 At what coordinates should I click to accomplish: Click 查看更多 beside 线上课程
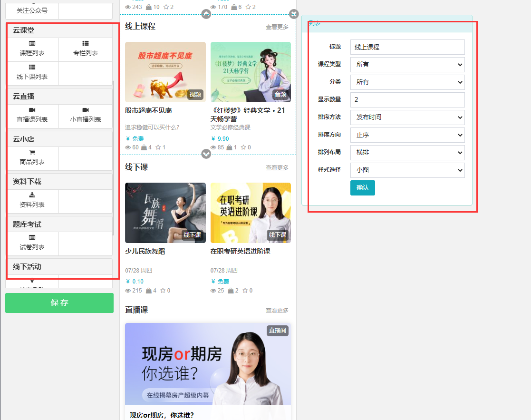(x=277, y=27)
